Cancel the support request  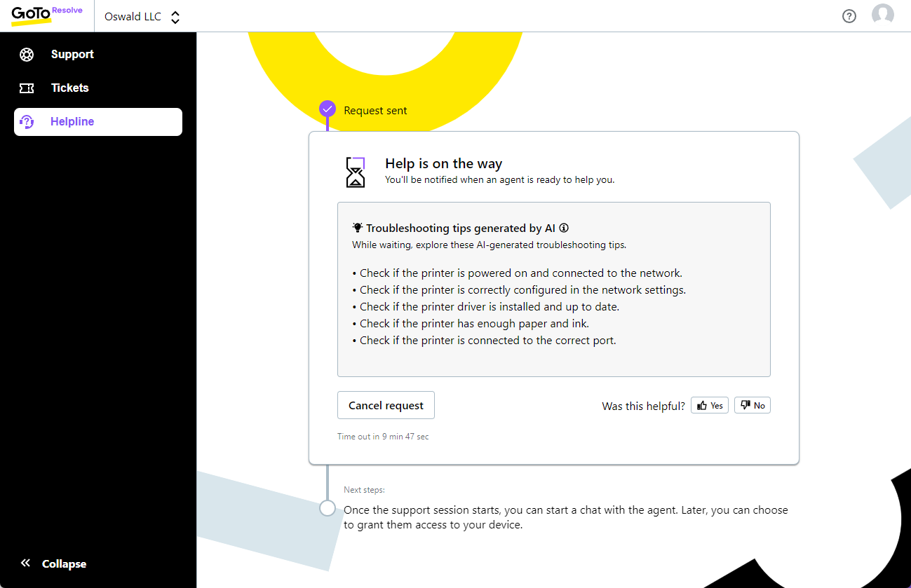pos(386,405)
